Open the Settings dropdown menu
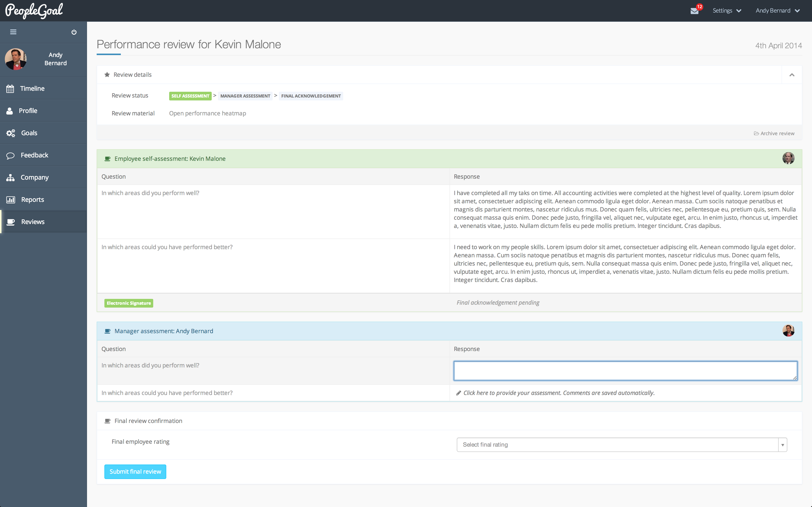812x507 pixels. [x=727, y=11]
